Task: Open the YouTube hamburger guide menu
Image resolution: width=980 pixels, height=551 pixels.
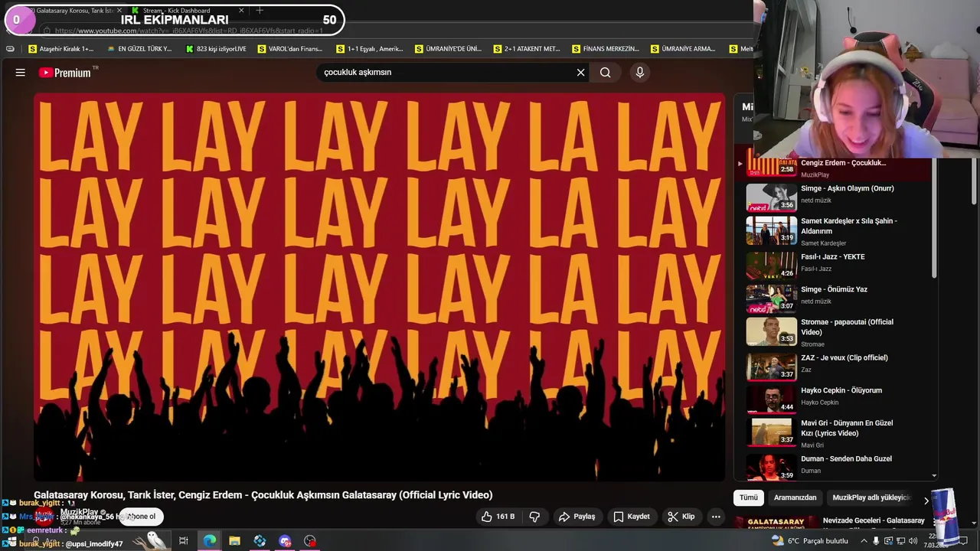Action: pyautogui.click(x=21, y=72)
